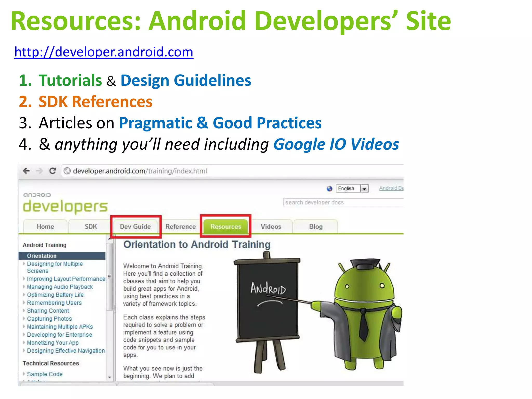The height and width of the screenshot is (399, 532).
Task: Open the Videos tab
Action: click(x=271, y=227)
